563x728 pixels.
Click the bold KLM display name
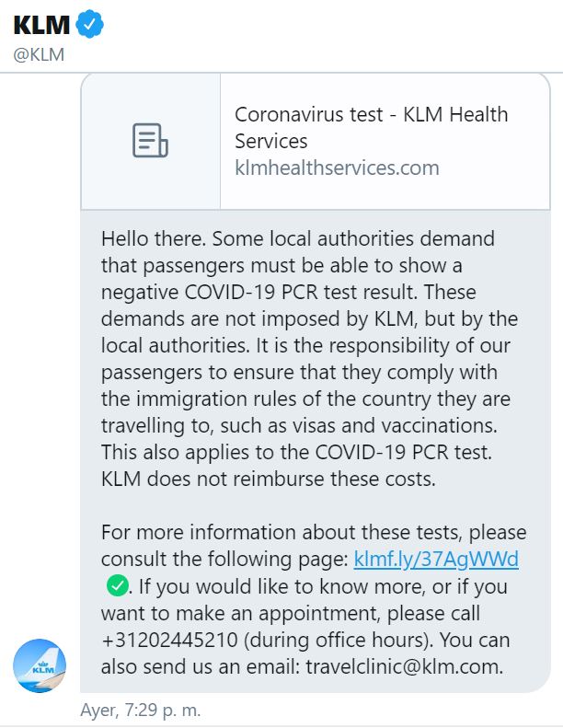pos(41,25)
